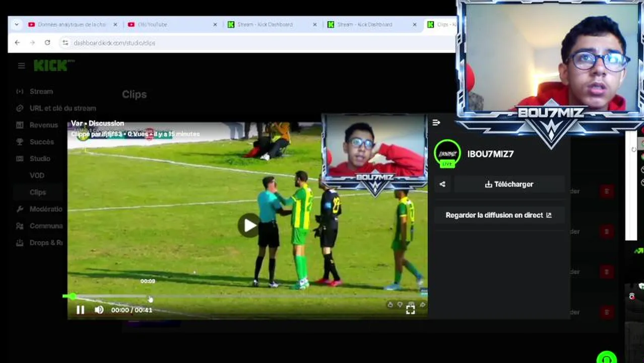Open Communauté in the sidebar
Screen dimensions: 644x363
(x=46, y=226)
